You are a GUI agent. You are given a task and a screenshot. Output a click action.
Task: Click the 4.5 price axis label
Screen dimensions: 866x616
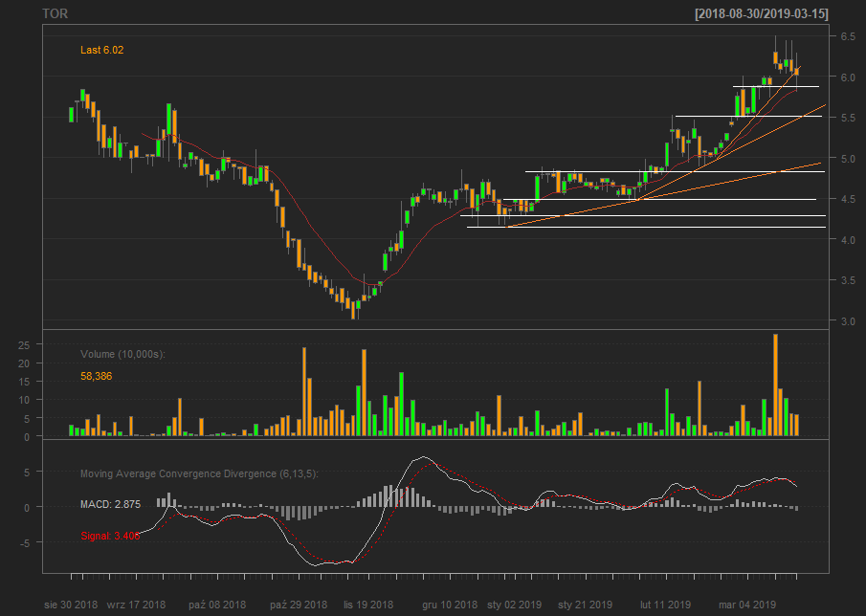pyautogui.click(x=848, y=199)
